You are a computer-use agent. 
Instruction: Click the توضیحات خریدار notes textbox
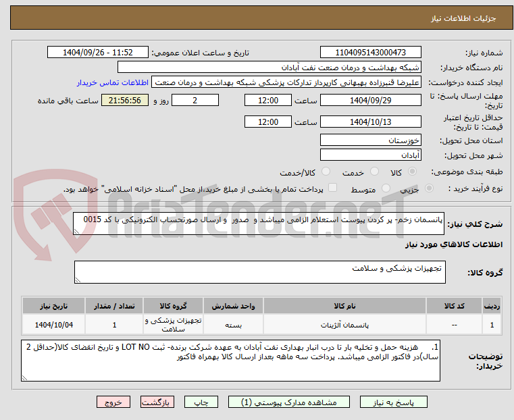(x=231, y=361)
